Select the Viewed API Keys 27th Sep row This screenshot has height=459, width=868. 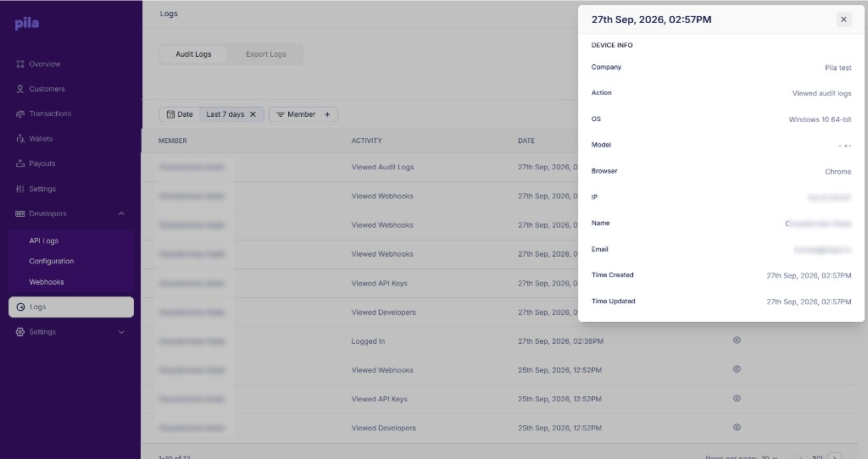coord(379,283)
